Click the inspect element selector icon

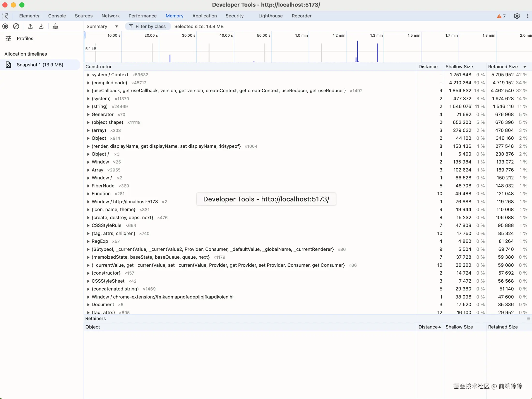tap(5, 16)
